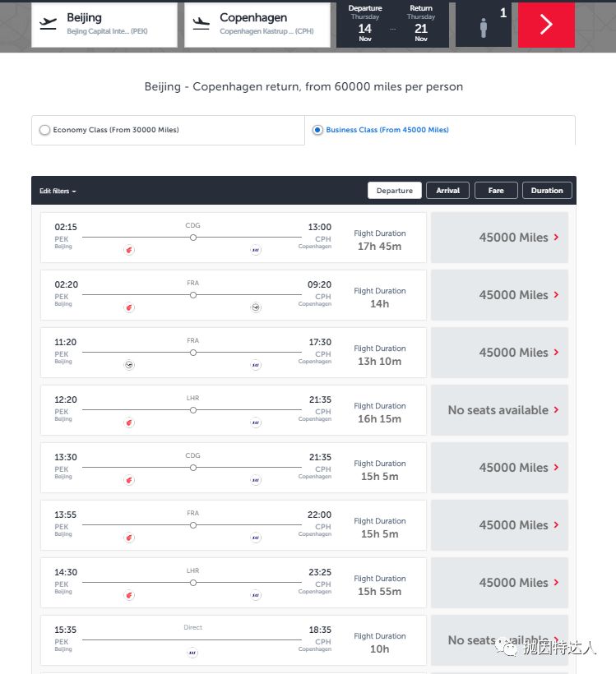The height and width of the screenshot is (674, 616).
Task: Choose 45000 Miles fare for 13:55 flight
Action: tap(499, 525)
